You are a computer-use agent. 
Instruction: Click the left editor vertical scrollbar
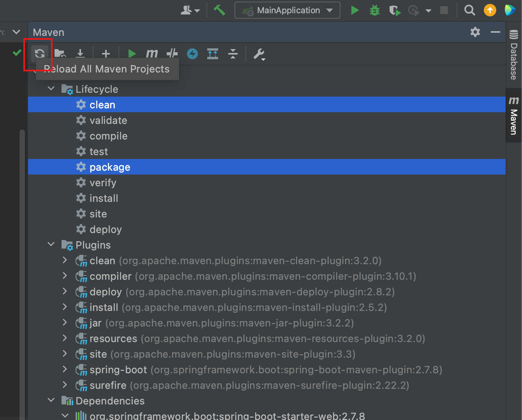pos(22,275)
